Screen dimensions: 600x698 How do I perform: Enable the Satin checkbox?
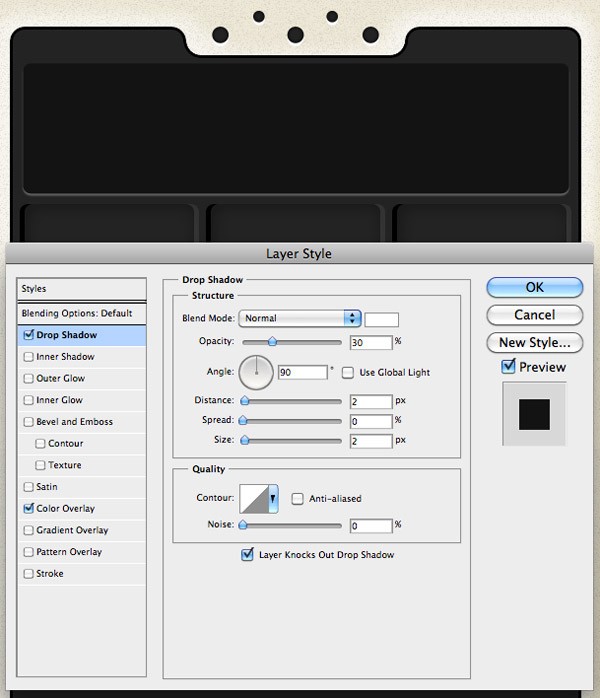[28, 487]
